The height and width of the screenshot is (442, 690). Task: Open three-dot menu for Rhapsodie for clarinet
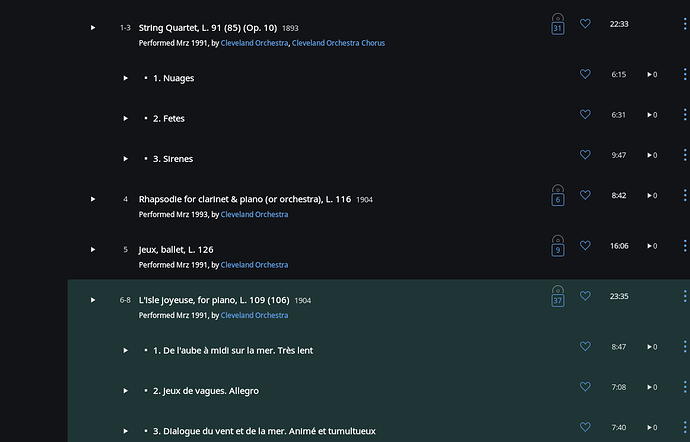tap(685, 195)
